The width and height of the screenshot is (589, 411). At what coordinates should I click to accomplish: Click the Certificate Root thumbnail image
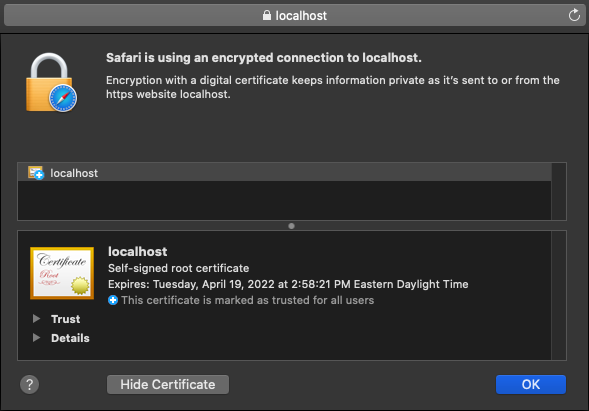click(62, 273)
